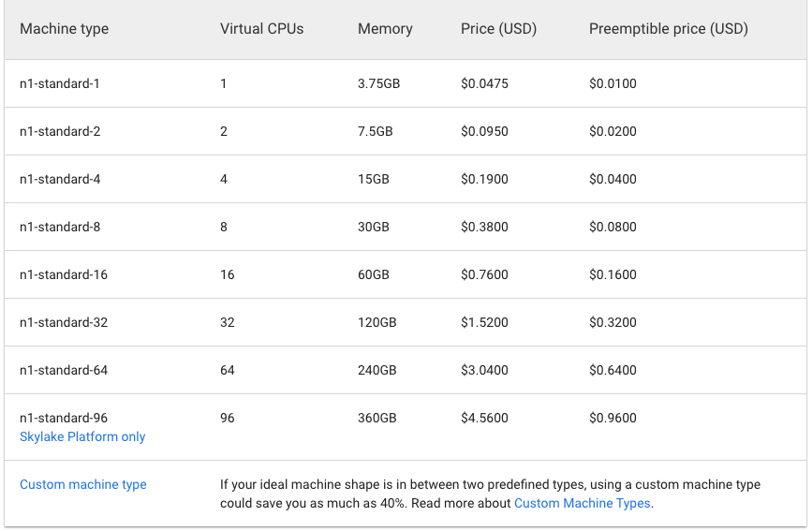Select the n1-standard-32 machine type cell
Screen dimensions: 812x531
pyautogui.click(x=64, y=322)
